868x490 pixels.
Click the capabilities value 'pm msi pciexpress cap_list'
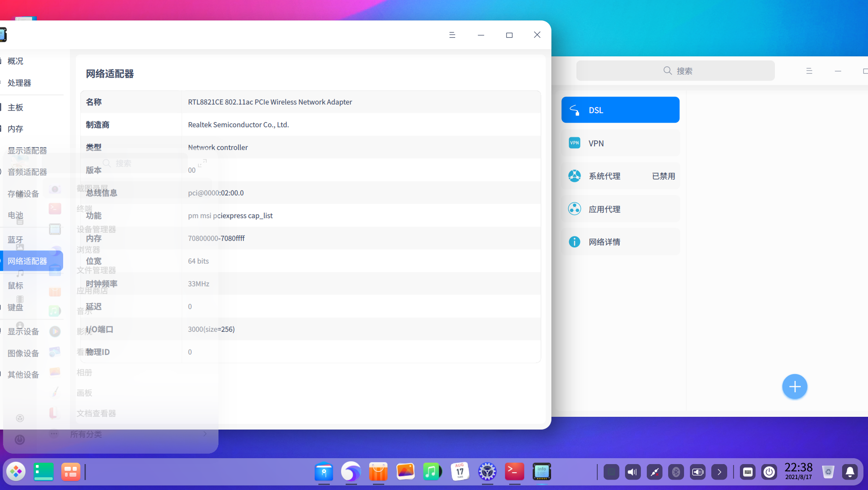tap(230, 215)
